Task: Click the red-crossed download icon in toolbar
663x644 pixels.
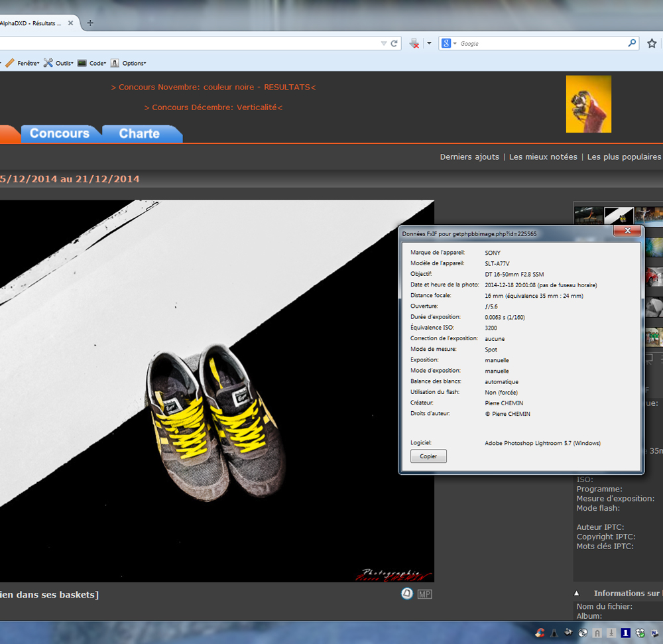Action: [414, 43]
